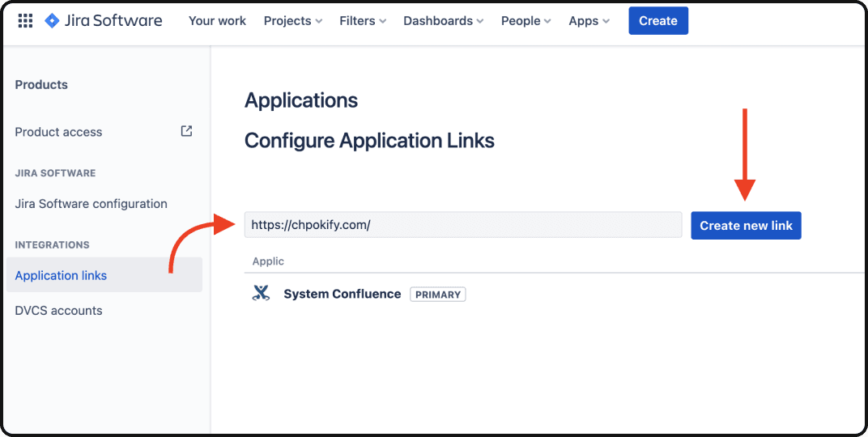Image resolution: width=868 pixels, height=437 pixels.
Task: Click the Applic column header
Action: (x=268, y=261)
